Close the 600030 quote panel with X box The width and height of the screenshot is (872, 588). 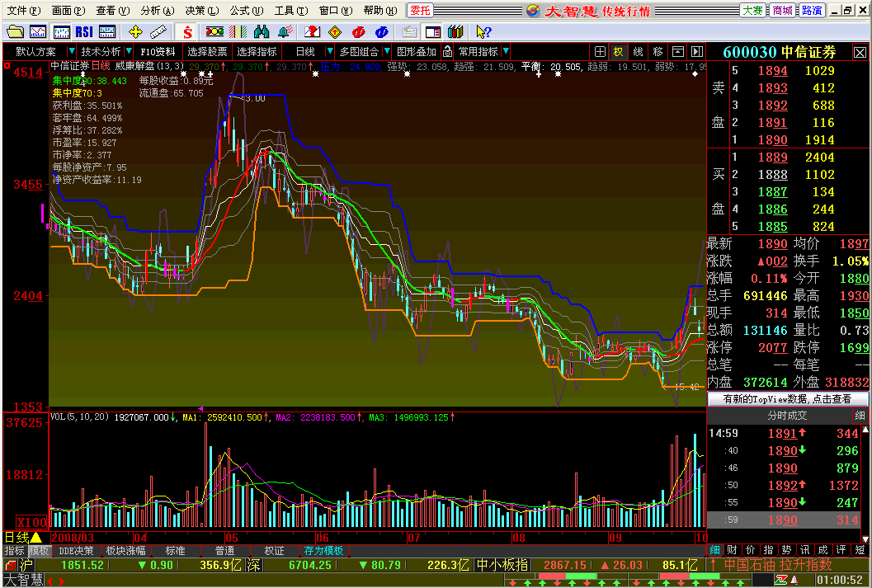coord(860,52)
